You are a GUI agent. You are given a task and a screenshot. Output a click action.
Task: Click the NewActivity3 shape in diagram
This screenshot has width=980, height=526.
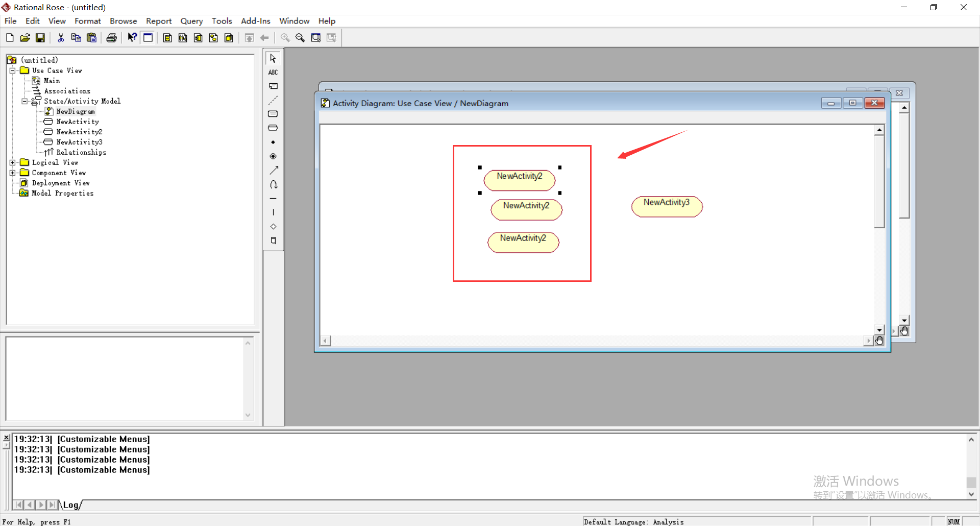667,206
